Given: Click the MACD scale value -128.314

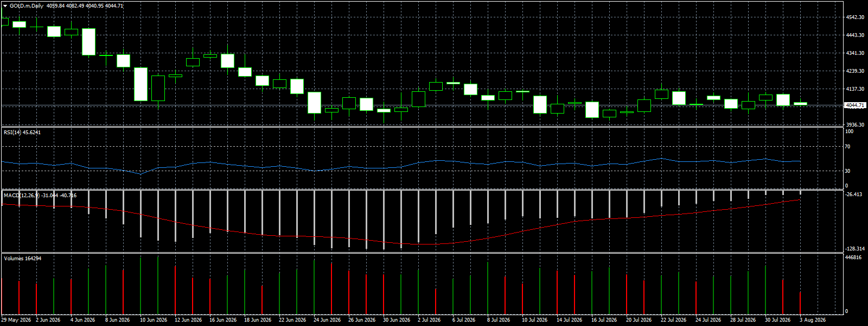Looking at the screenshot, I should [855, 249].
